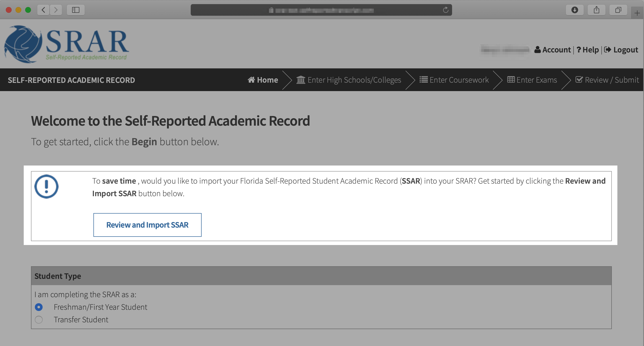Switch to the Enter Exams step

(x=532, y=80)
